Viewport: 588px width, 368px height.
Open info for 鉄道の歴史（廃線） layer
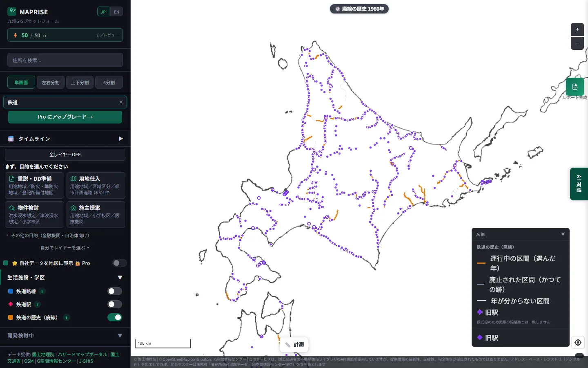click(67, 317)
